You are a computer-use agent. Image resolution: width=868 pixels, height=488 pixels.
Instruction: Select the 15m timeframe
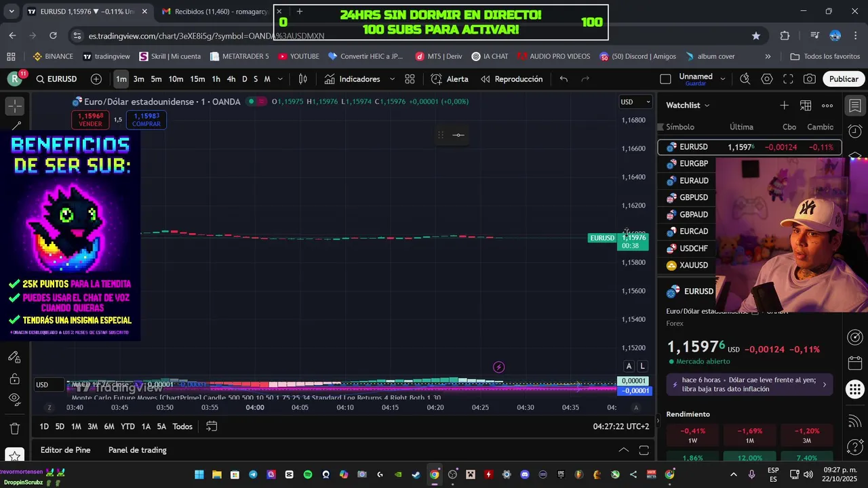point(197,79)
